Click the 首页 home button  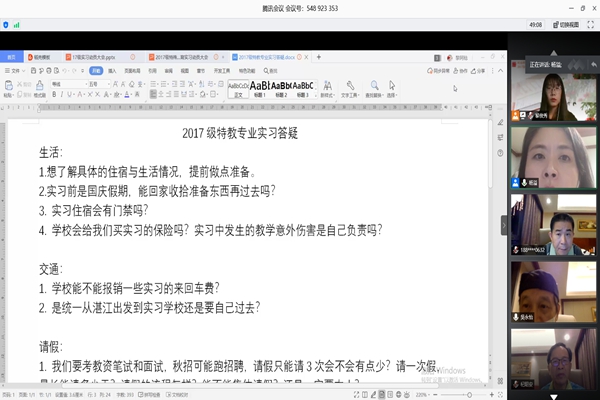tap(12, 58)
